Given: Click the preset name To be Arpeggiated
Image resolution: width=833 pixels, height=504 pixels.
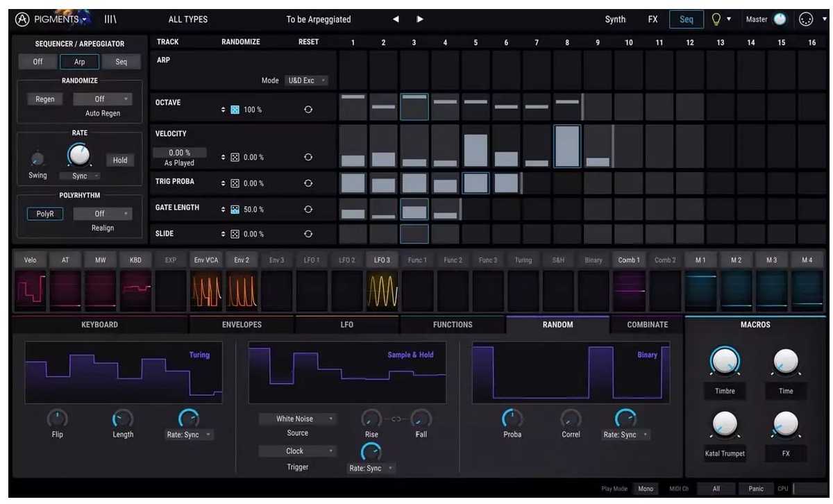Looking at the screenshot, I should [319, 19].
